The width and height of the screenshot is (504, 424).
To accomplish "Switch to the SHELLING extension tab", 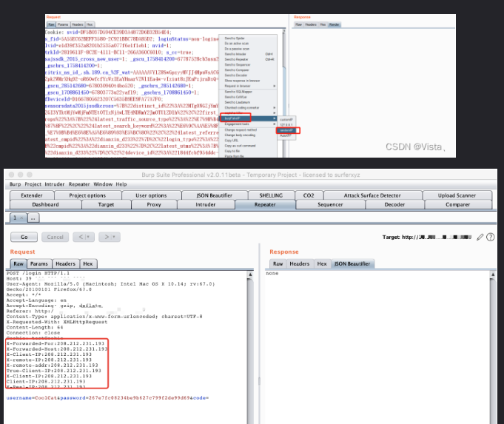I will [271, 195].
